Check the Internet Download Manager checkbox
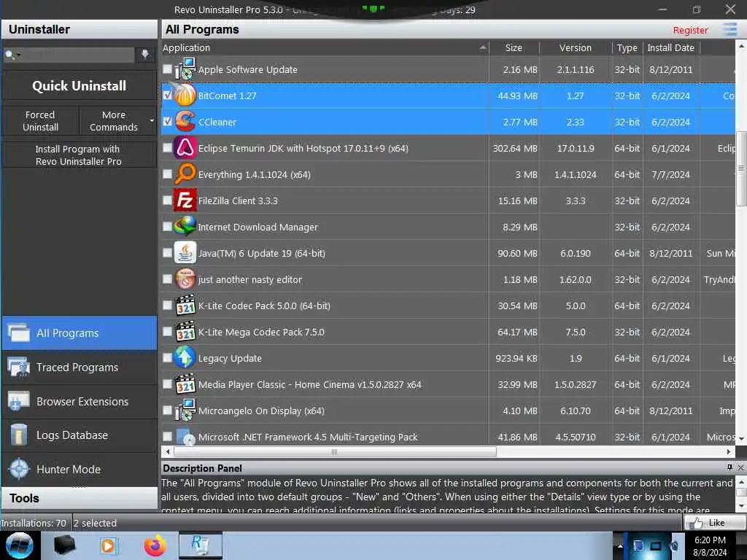This screenshot has width=747, height=560. (x=167, y=226)
